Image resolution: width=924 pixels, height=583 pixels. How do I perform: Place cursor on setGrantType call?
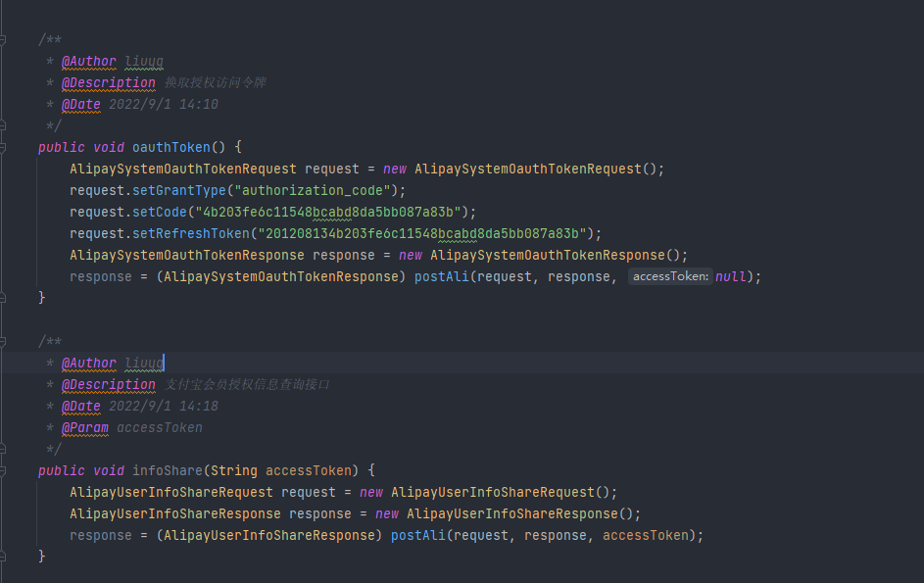179,190
